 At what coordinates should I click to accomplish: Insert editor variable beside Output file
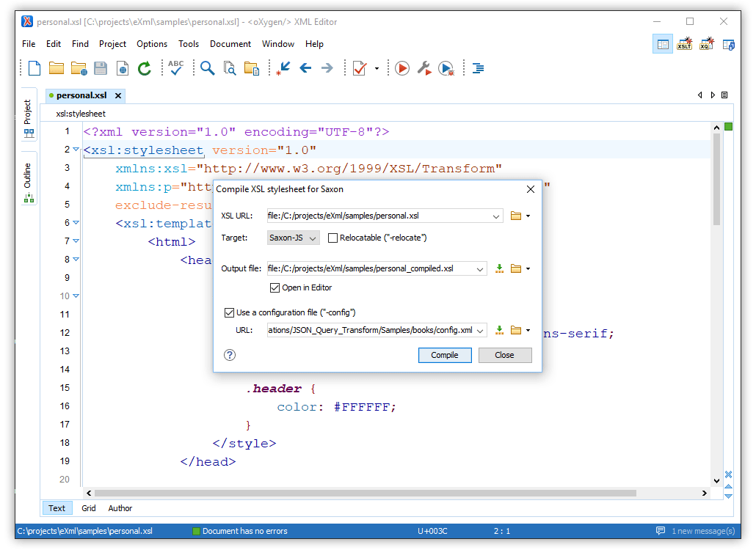[x=500, y=268]
